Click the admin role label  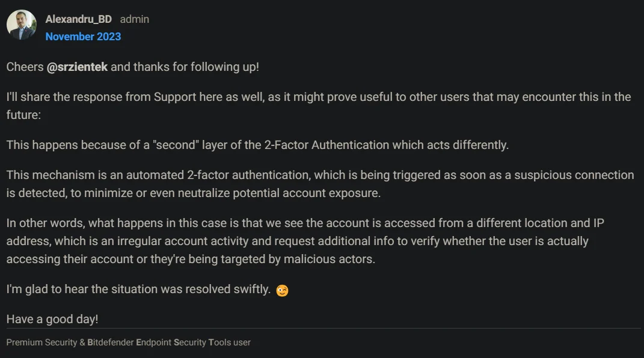(x=134, y=19)
